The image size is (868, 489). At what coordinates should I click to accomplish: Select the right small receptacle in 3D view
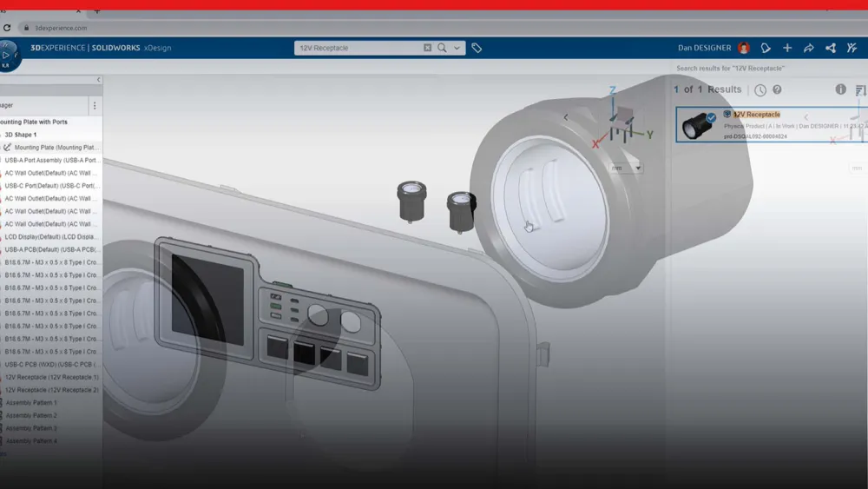tap(462, 212)
